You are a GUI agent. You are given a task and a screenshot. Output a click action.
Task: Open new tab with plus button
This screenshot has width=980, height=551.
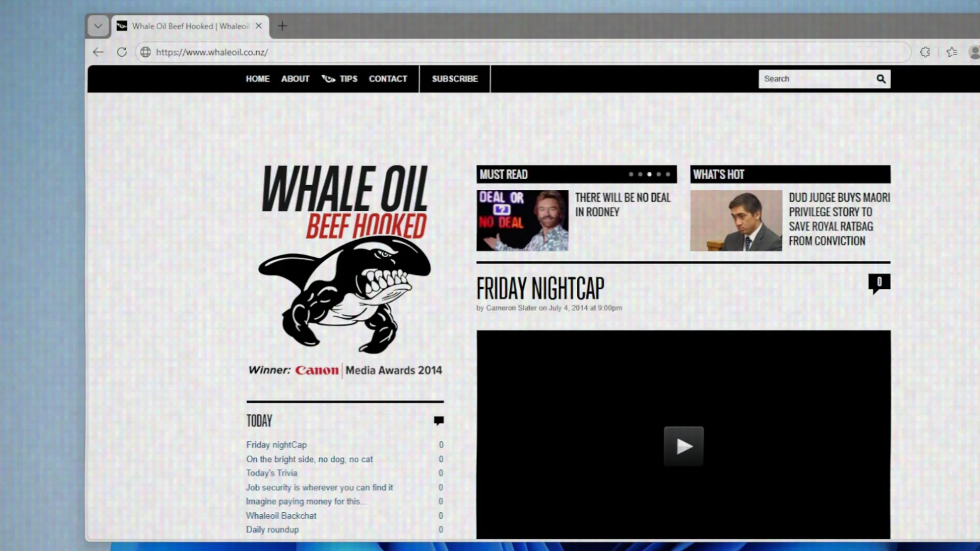(282, 26)
